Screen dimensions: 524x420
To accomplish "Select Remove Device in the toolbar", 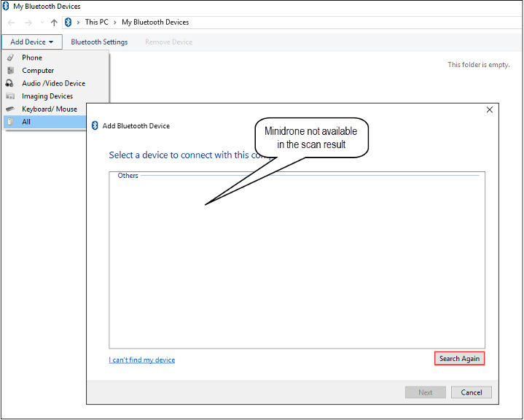I will pos(168,42).
